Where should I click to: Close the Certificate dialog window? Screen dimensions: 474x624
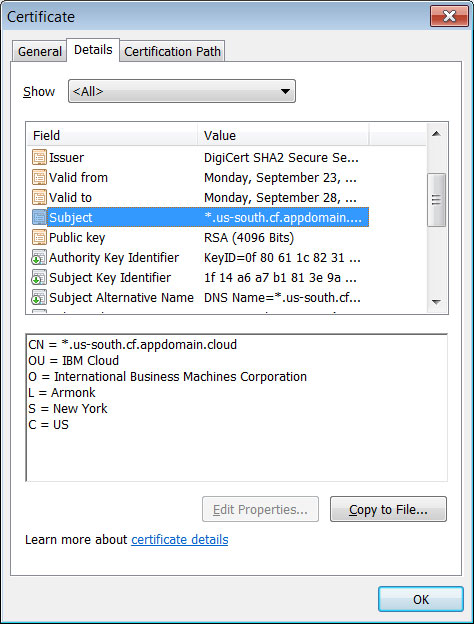pyautogui.click(x=449, y=16)
